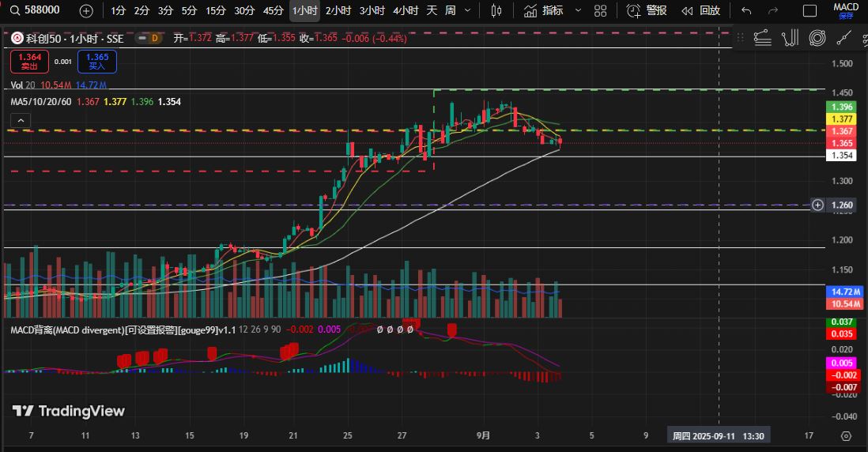Open chart settings gear at bottom right
The width and height of the screenshot is (868, 452).
(846, 435)
